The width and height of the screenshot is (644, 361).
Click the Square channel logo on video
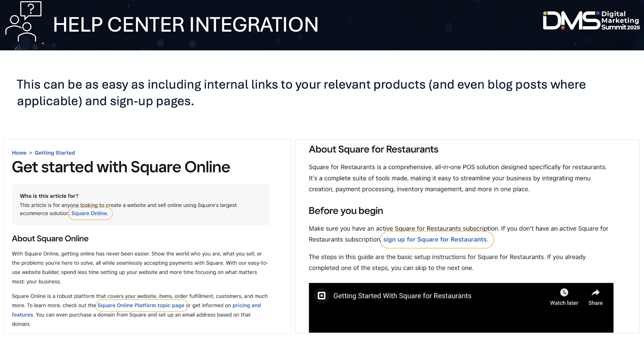point(322,296)
